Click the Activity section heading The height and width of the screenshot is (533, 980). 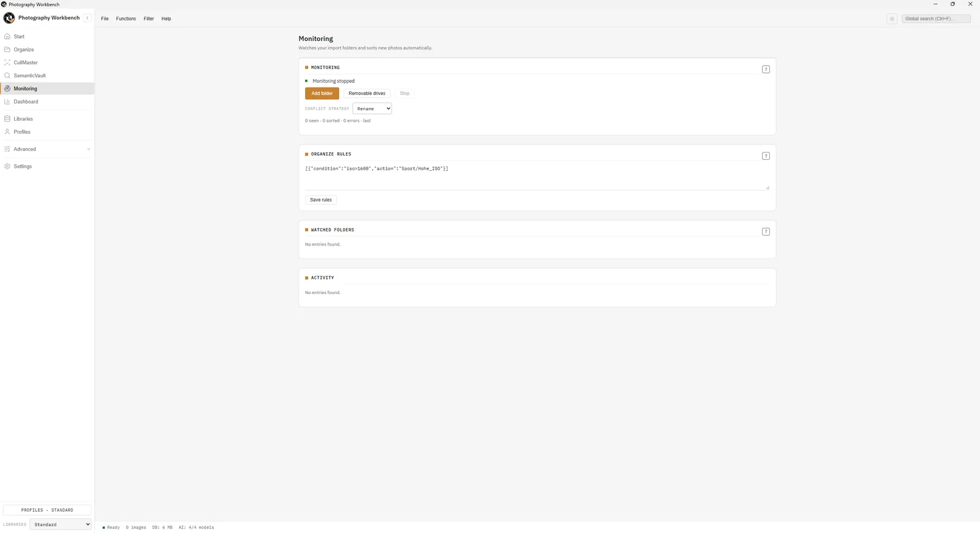click(322, 278)
